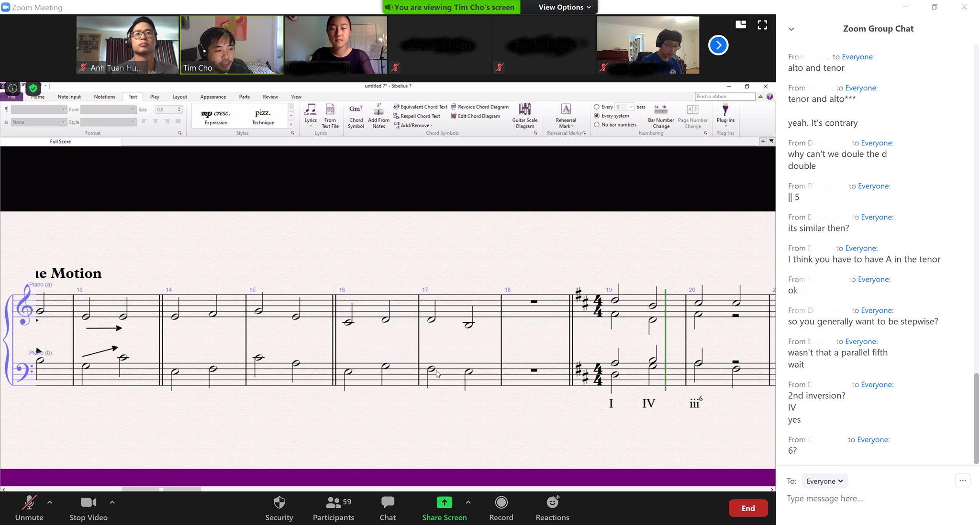Click Revoice Chord Diagram
This screenshot has height=525, width=980.
480,107
